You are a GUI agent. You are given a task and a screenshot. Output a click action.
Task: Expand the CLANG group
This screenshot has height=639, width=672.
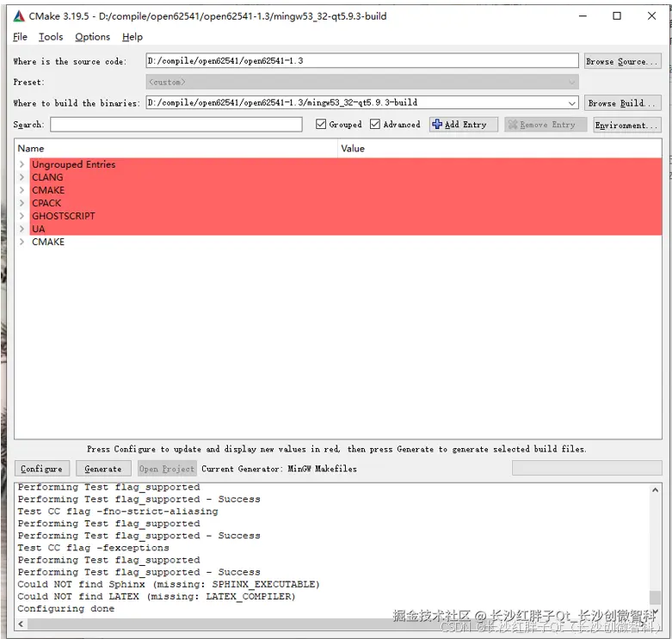tap(22, 177)
